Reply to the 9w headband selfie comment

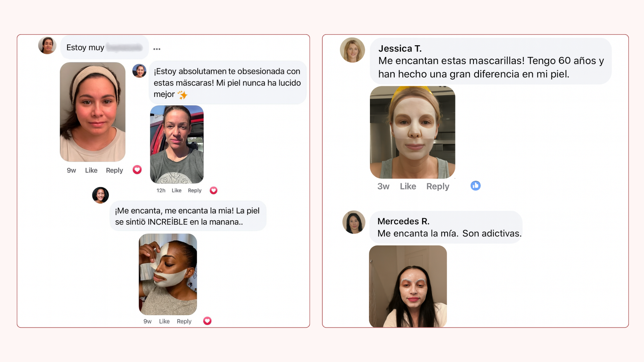[x=114, y=170]
